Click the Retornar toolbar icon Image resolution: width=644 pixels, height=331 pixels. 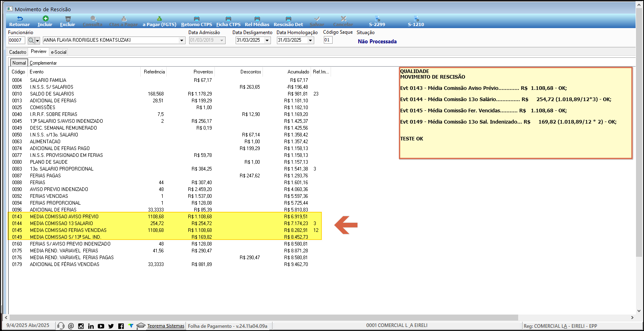tap(20, 19)
